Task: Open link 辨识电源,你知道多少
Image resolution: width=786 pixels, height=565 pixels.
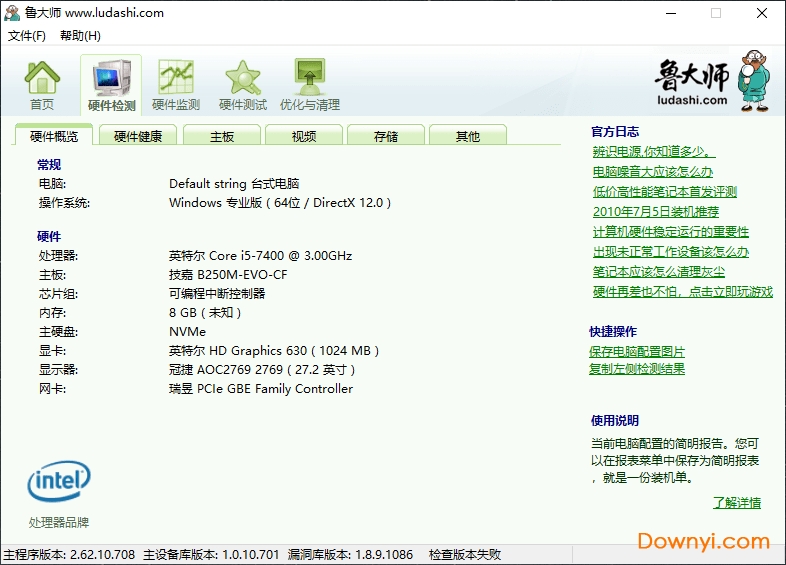Action: pyautogui.click(x=654, y=151)
